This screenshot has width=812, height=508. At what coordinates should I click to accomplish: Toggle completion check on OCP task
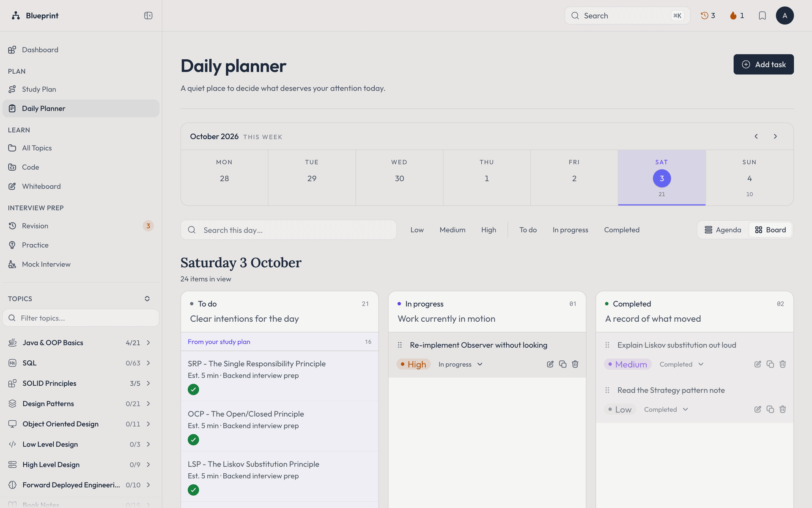click(x=193, y=440)
